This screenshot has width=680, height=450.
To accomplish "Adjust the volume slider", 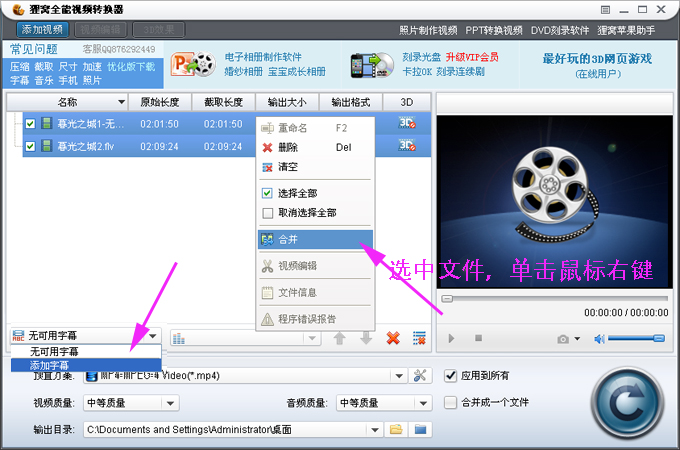I will 636,338.
